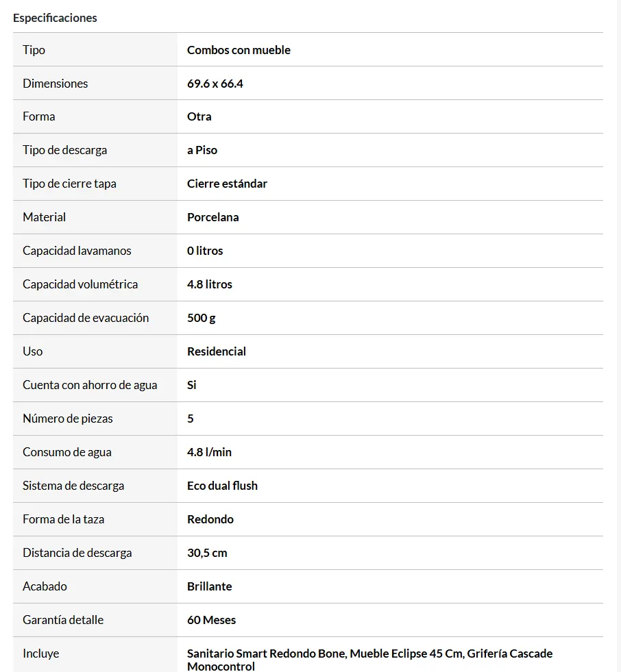Select the Número de piezas value 5
This screenshot has height=672, width=621.
(x=191, y=419)
